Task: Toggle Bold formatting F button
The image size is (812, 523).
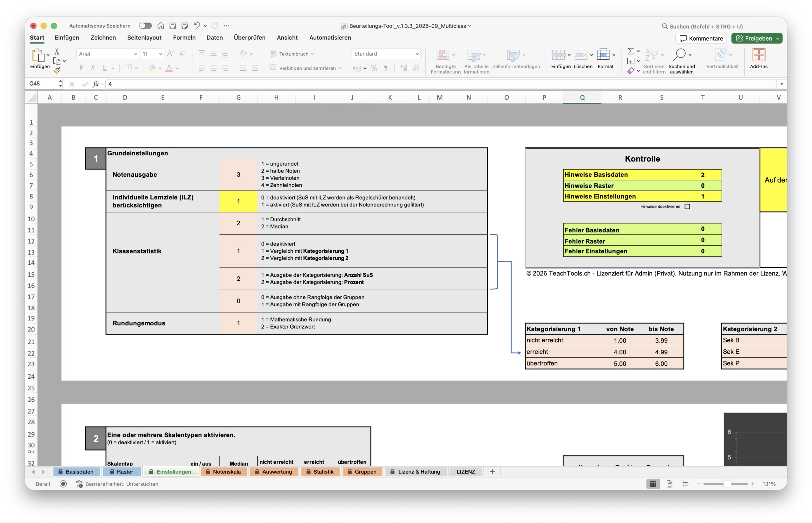Action: pyautogui.click(x=82, y=68)
